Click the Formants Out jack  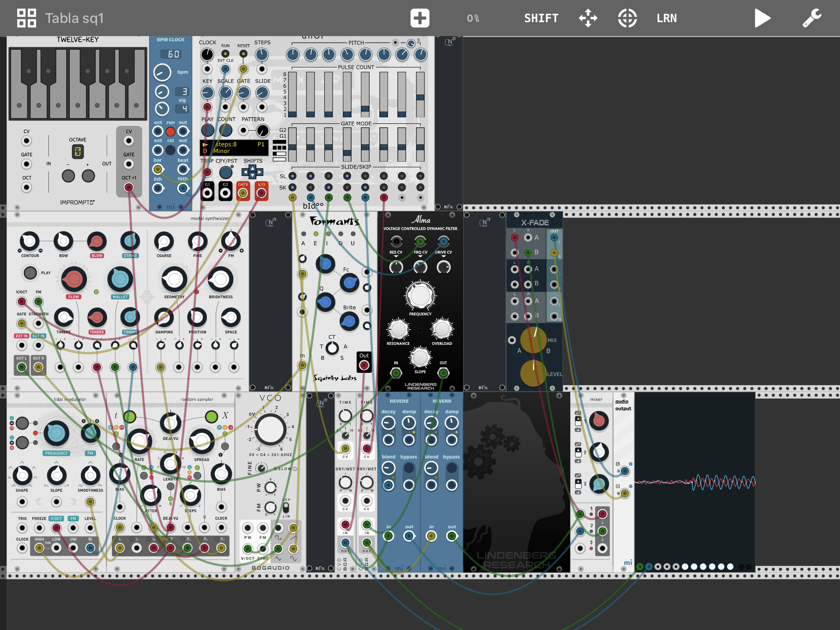[364, 365]
